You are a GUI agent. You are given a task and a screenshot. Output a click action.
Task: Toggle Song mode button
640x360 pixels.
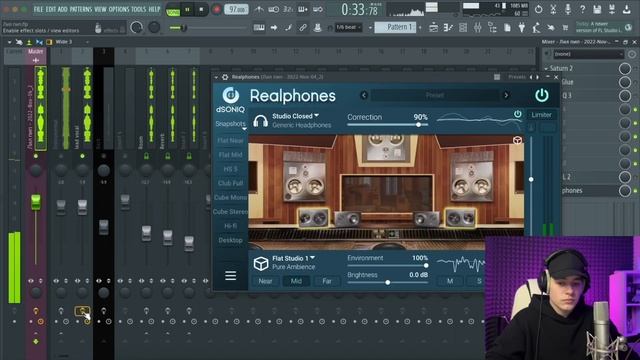pos(173,11)
